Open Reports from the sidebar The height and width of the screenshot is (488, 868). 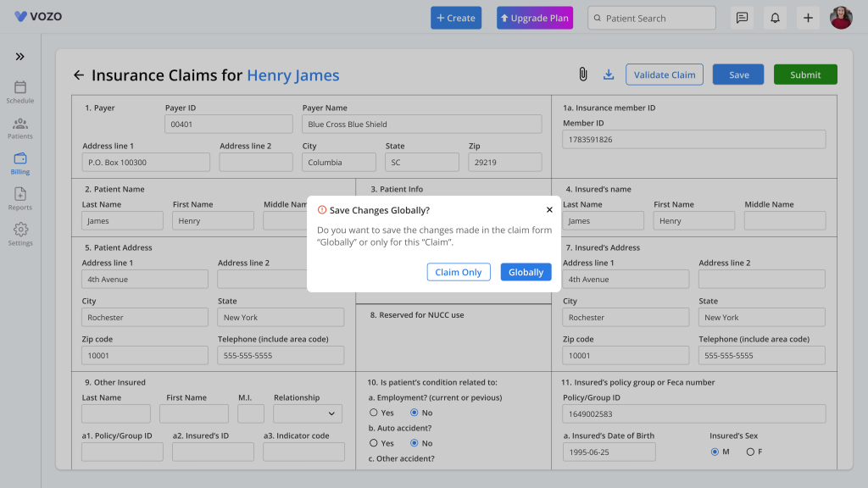click(20, 199)
